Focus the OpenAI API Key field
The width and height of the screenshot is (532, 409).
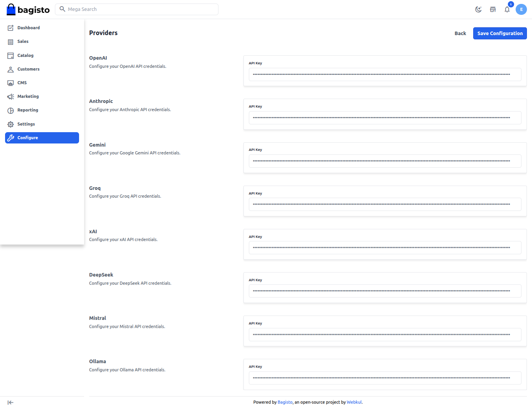(x=385, y=74)
